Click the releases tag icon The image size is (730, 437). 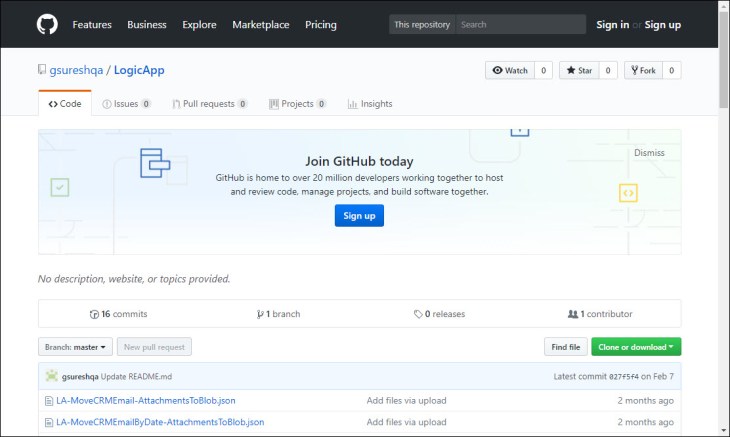click(418, 314)
